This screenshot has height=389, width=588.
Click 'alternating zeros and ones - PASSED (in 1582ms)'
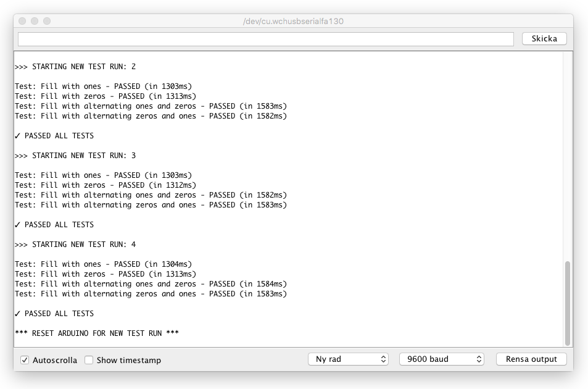(x=185, y=116)
